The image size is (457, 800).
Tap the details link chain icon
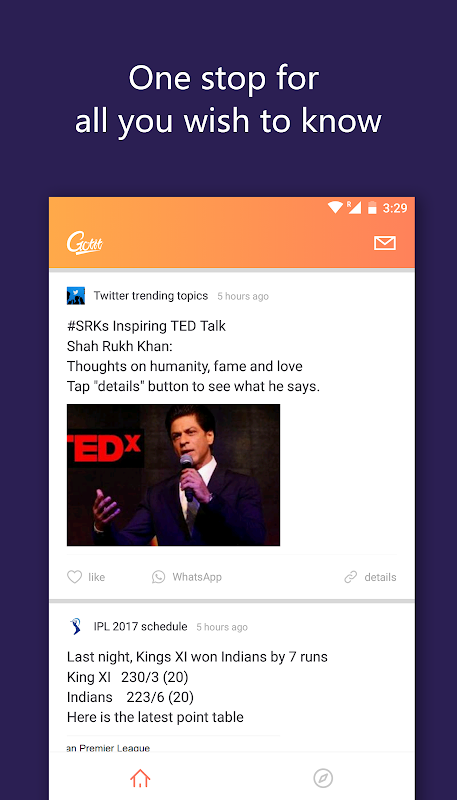pos(350,577)
